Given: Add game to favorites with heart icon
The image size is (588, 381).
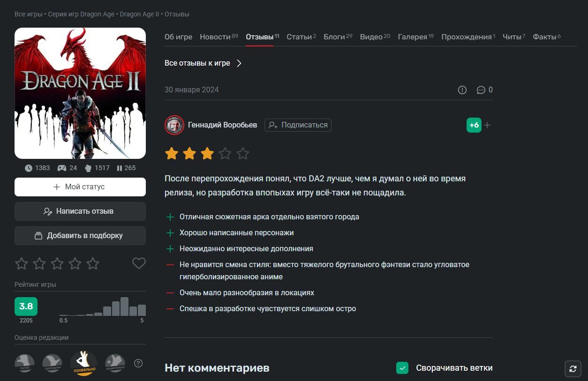Looking at the screenshot, I should point(139,263).
